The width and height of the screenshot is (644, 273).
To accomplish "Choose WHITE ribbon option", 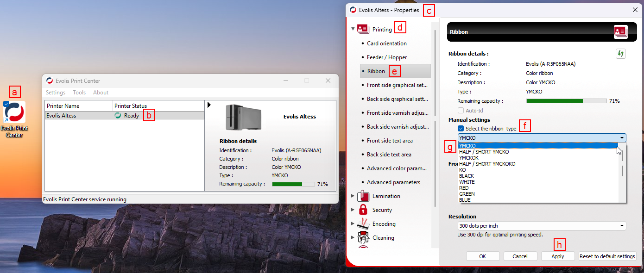I will tap(538, 182).
